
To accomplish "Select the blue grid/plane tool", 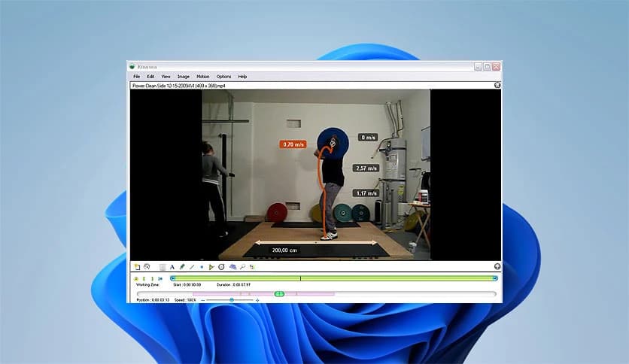I will 232,266.
